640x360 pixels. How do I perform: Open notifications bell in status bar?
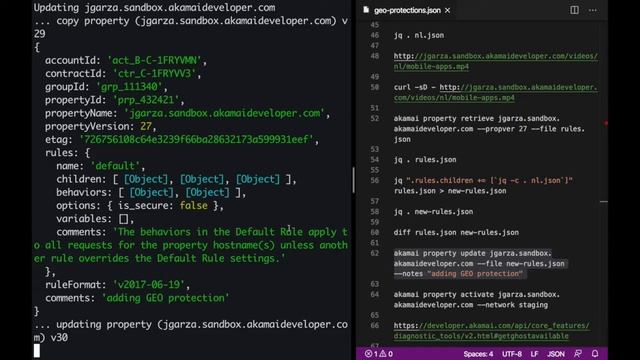(595, 354)
